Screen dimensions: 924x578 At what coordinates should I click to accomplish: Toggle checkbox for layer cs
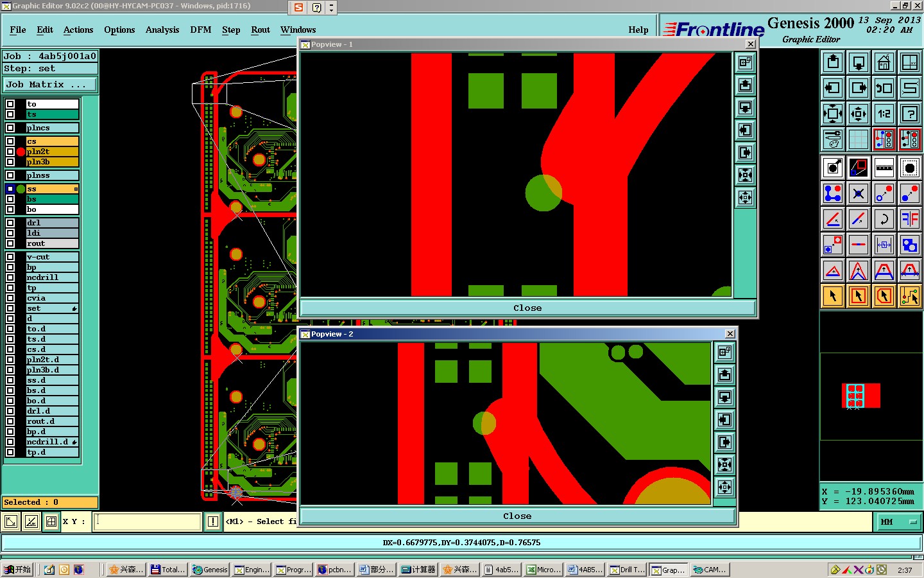pos(10,141)
